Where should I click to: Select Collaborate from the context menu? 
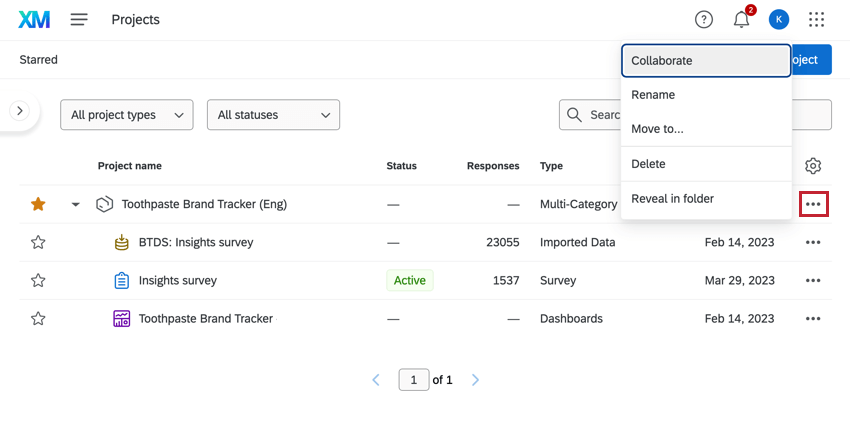point(706,60)
